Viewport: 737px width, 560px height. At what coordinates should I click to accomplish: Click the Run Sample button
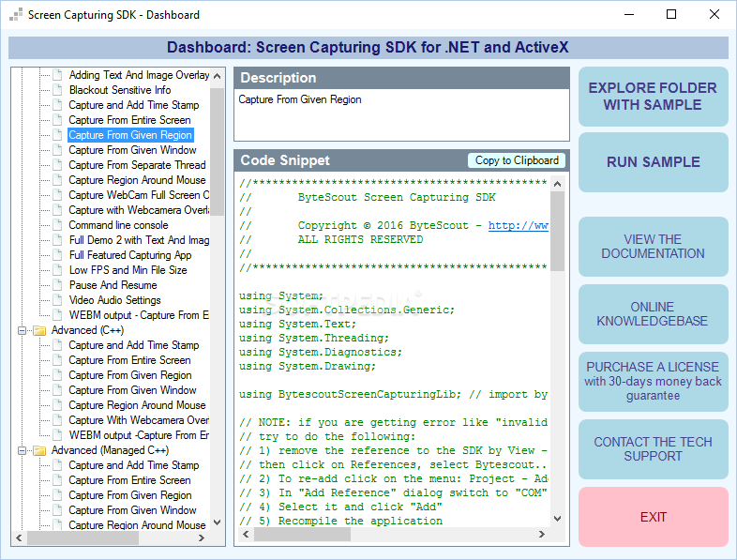654,162
